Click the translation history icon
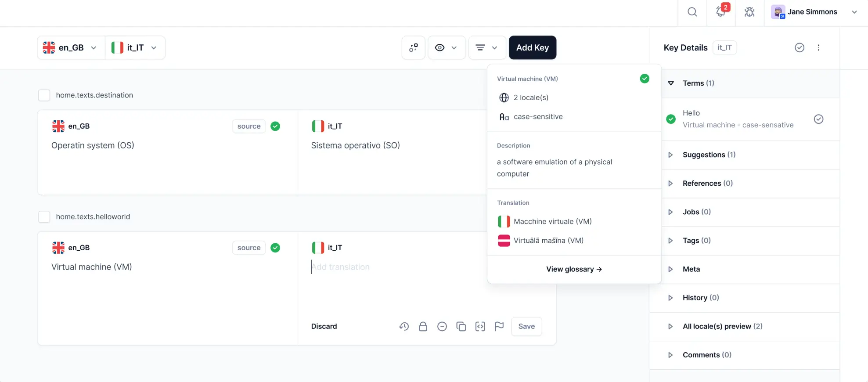 click(404, 326)
